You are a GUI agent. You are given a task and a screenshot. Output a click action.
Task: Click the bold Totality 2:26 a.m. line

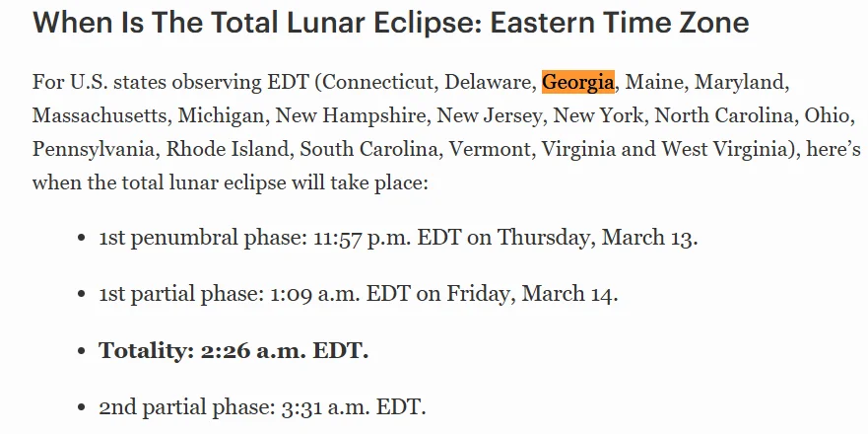coord(234,350)
